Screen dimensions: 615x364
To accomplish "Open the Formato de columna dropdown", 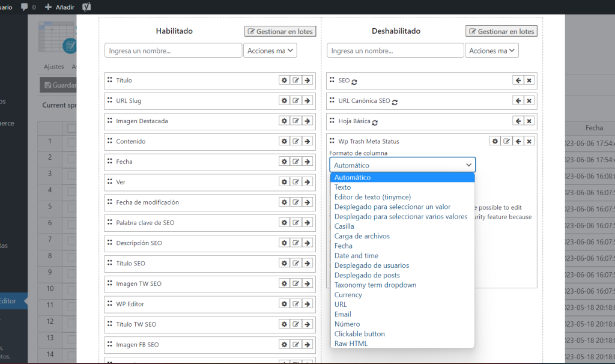I will click(x=402, y=164).
